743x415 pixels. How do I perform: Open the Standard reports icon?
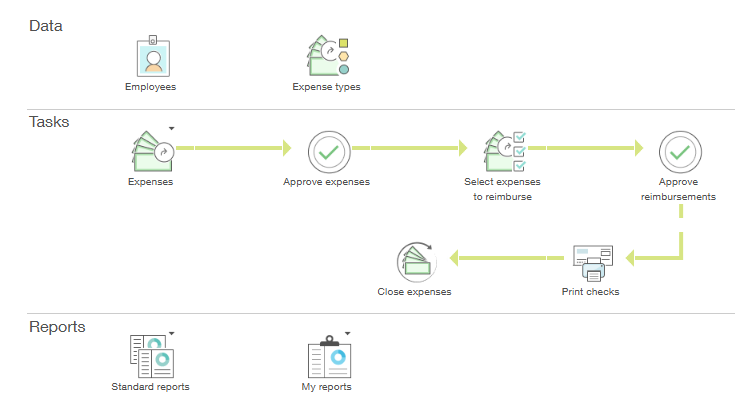[x=152, y=356]
